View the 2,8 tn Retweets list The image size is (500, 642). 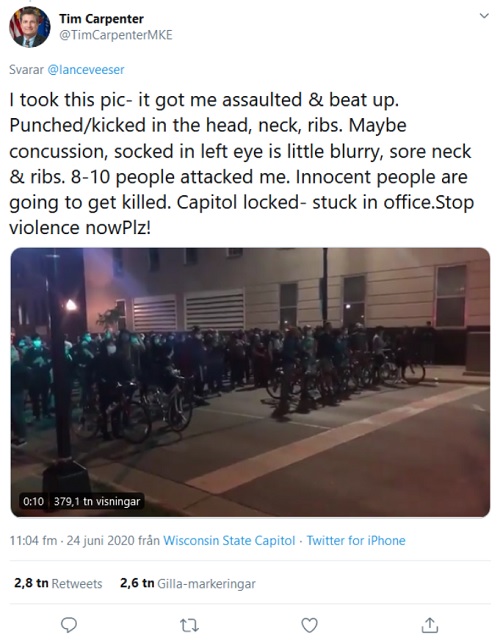click(58, 583)
